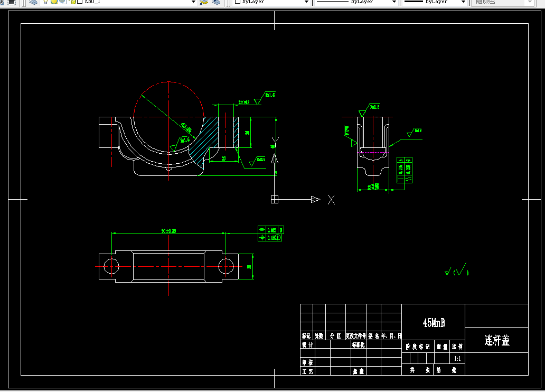This screenshot has width=545, height=392.
Task: Select the roughness symbol below the hatched section
Action: point(258,162)
